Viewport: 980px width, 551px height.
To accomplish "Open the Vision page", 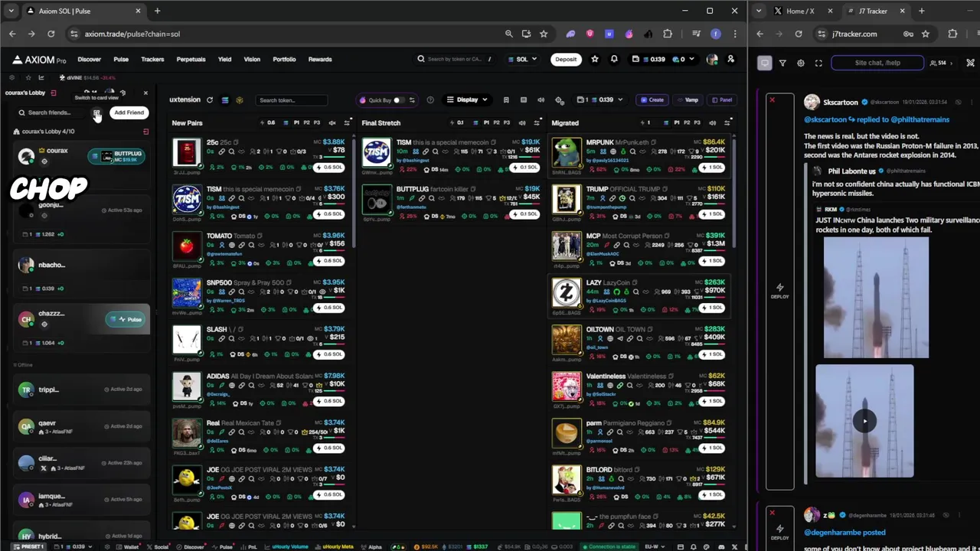I will [x=252, y=59].
